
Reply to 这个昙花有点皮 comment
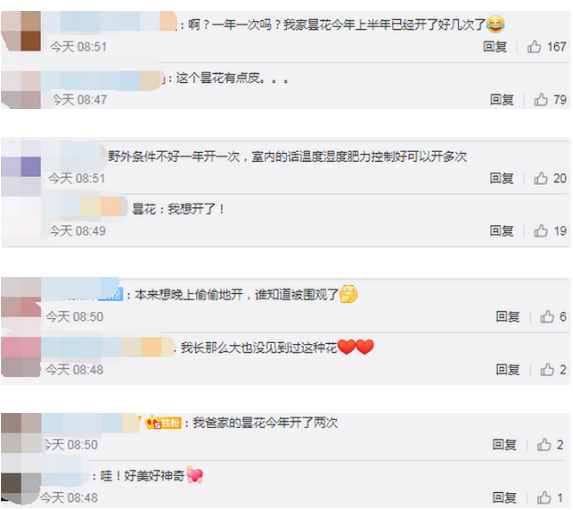[x=502, y=99]
